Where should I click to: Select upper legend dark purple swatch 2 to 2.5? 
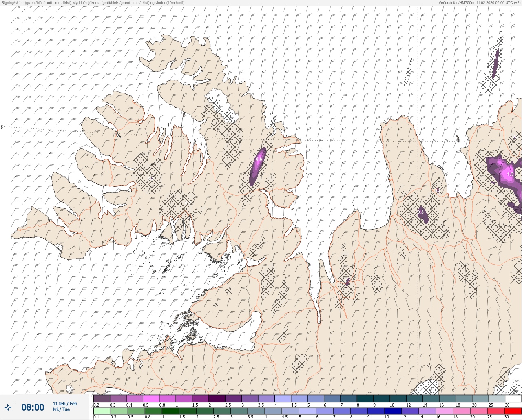pyautogui.click(x=217, y=398)
